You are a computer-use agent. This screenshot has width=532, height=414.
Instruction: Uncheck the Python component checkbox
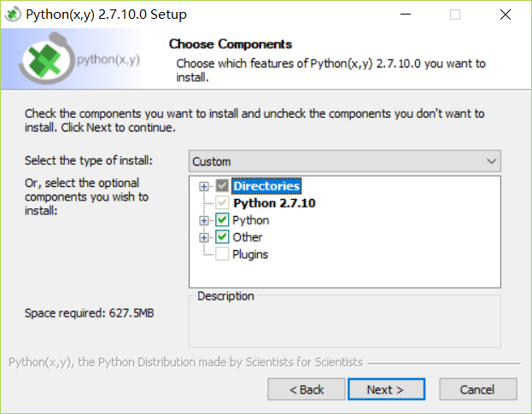[222, 219]
